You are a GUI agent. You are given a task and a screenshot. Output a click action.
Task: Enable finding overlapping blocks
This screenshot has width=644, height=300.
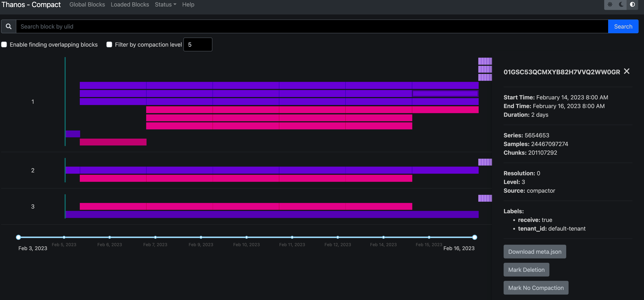pos(4,44)
